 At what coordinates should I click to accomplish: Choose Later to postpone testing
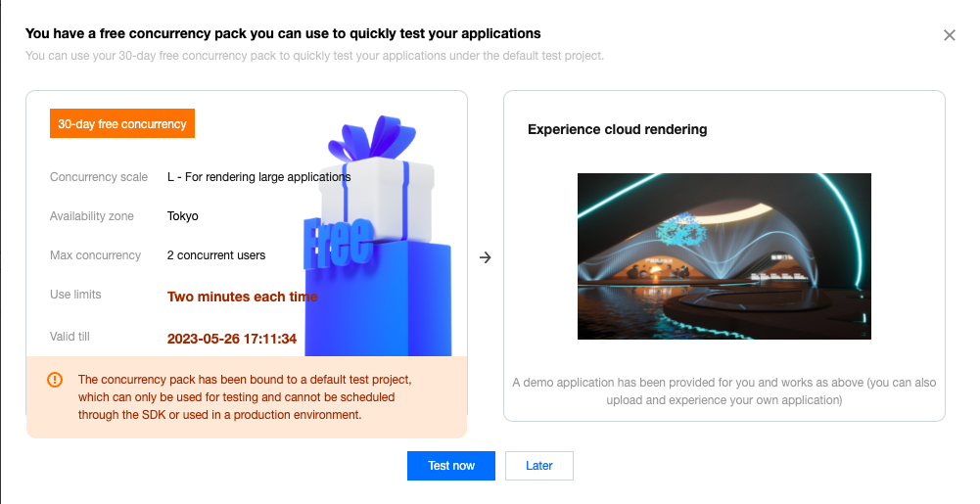(538, 466)
